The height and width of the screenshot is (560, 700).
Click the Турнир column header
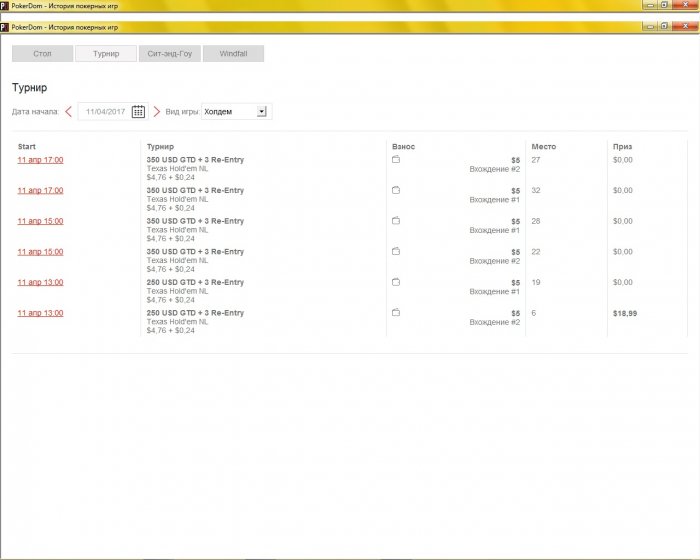click(x=160, y=146)
